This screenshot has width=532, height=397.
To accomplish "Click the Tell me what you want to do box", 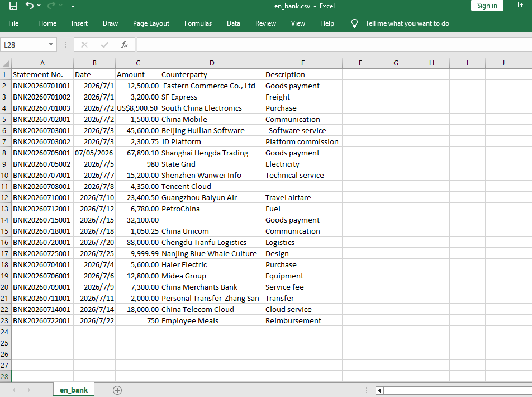I will (x=407, y=23).
